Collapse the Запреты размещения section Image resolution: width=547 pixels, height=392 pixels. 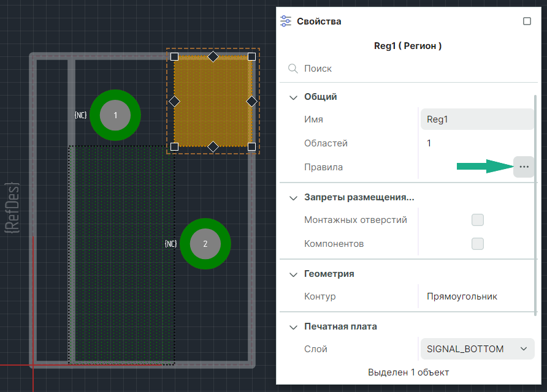coord(293,197)
